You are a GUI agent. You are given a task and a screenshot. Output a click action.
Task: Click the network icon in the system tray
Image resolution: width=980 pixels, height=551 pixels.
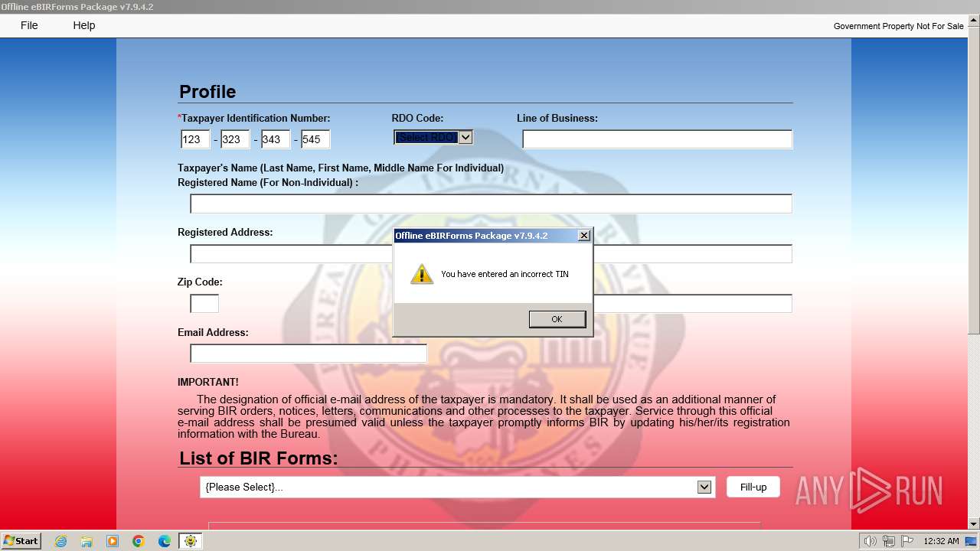click(888, 541)
